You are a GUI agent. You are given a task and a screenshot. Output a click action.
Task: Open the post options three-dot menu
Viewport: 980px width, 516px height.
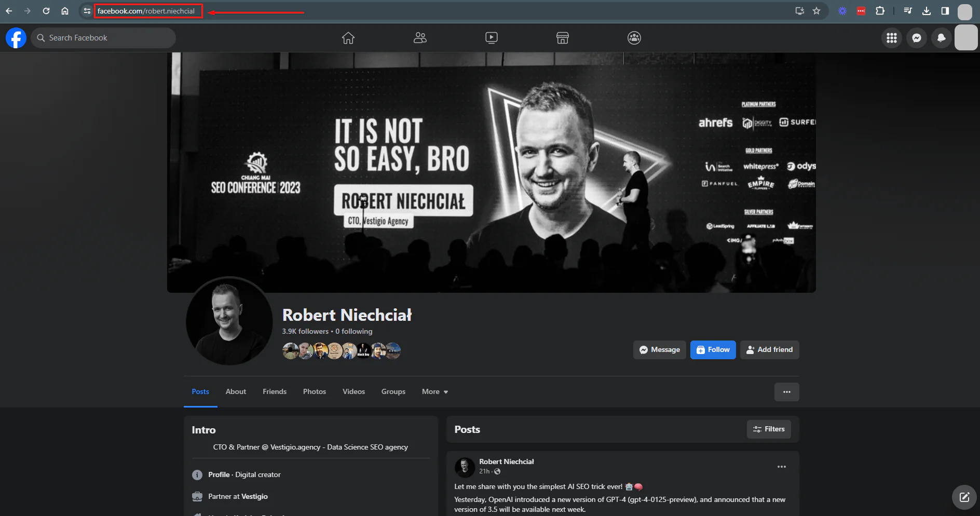[782, 467]
